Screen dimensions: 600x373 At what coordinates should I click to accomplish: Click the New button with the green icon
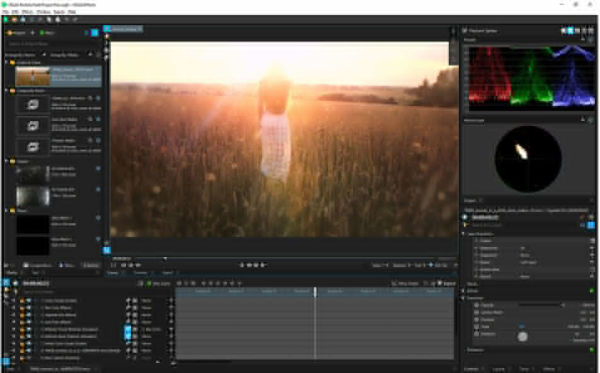(x=47, y=33)
